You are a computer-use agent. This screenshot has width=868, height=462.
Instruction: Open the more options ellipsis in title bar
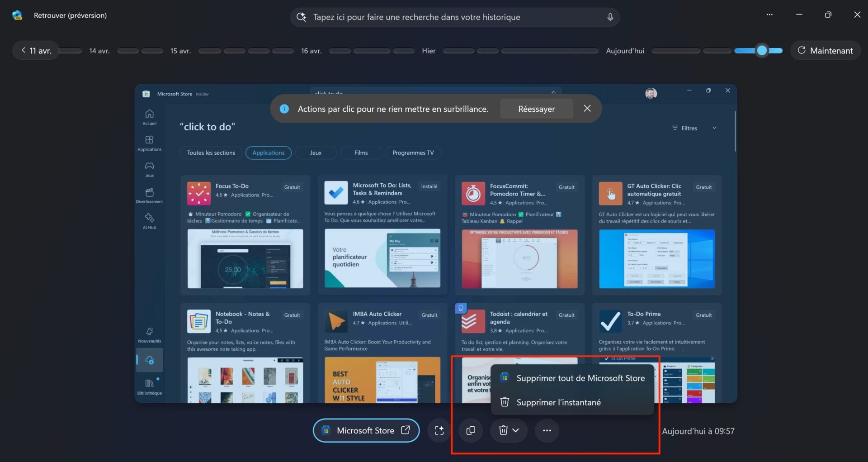coord(769,14)
